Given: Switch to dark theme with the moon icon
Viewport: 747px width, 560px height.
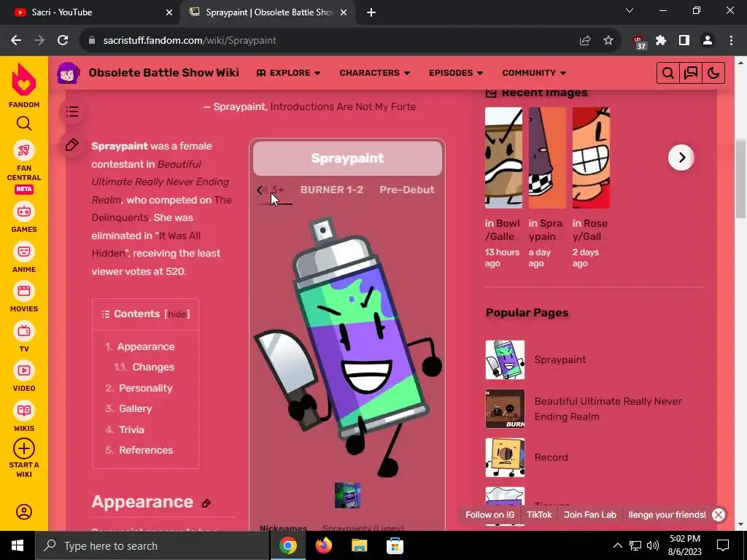Looking at the screenshot, I should click(x=713, y=73).
